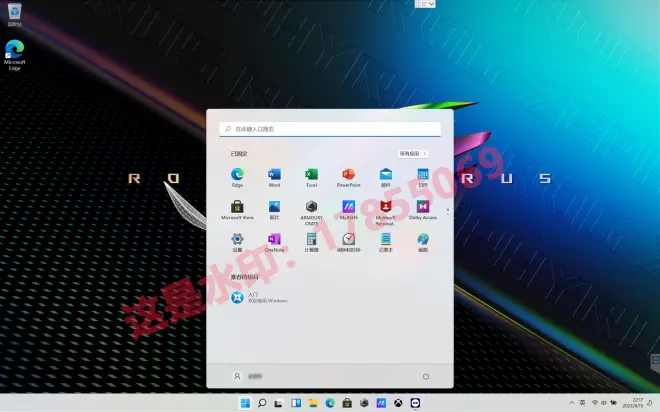Viewport: 660px width, 412px height.
Task: Open Dolby Access from the pinned apps
Action: (x=423, y=208)
